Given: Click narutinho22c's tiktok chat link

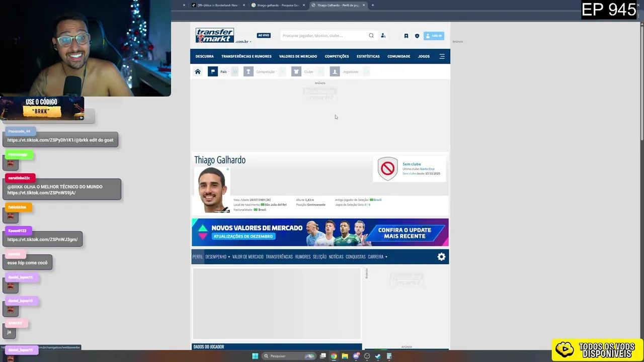Looking at the screenshot, I should point(41,193).
